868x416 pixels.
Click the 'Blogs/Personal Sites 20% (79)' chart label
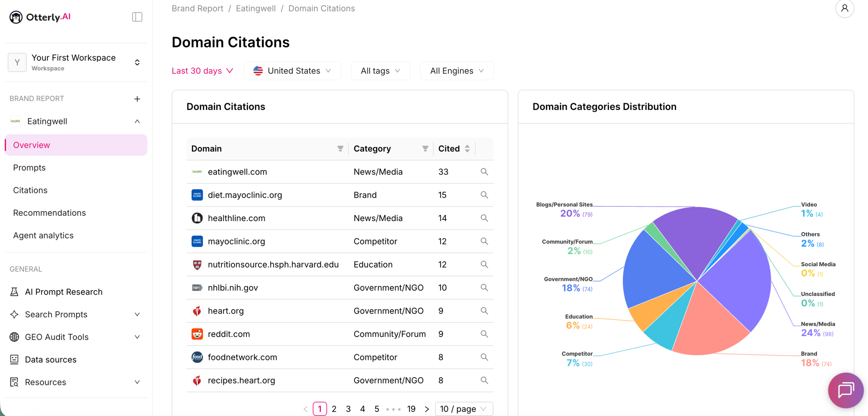[564, 210]
